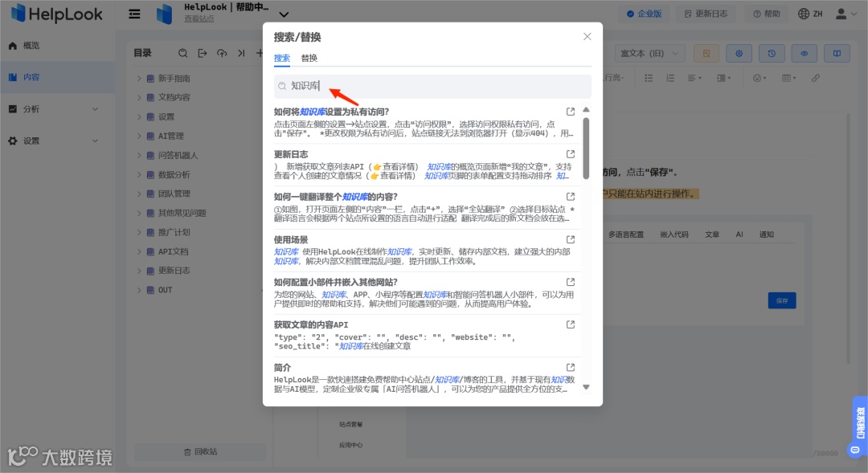Click the 查看站点 link
The image size is (868, 473).
point(199,19)
